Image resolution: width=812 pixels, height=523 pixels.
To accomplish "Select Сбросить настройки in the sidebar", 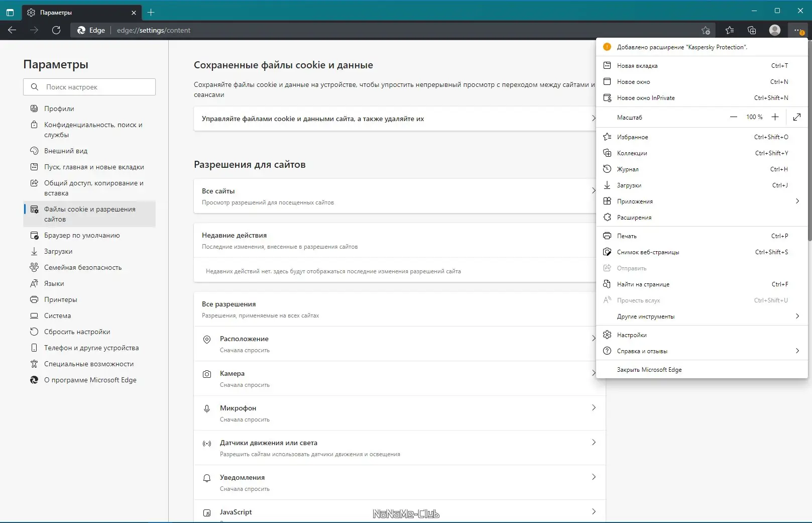I will tap(89, 332).
